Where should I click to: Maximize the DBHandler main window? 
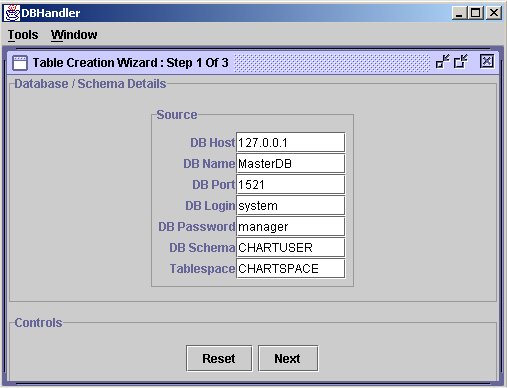(x=476, y=13)
